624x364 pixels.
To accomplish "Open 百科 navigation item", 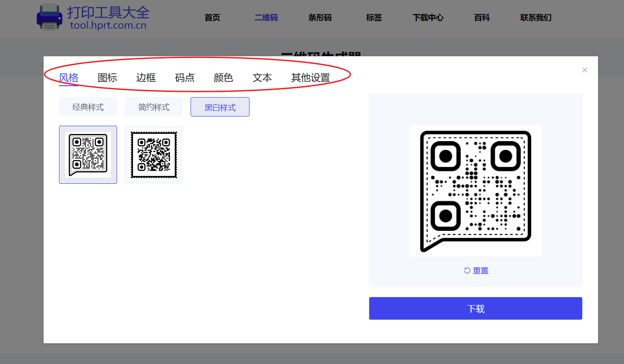I will [482, 18].
